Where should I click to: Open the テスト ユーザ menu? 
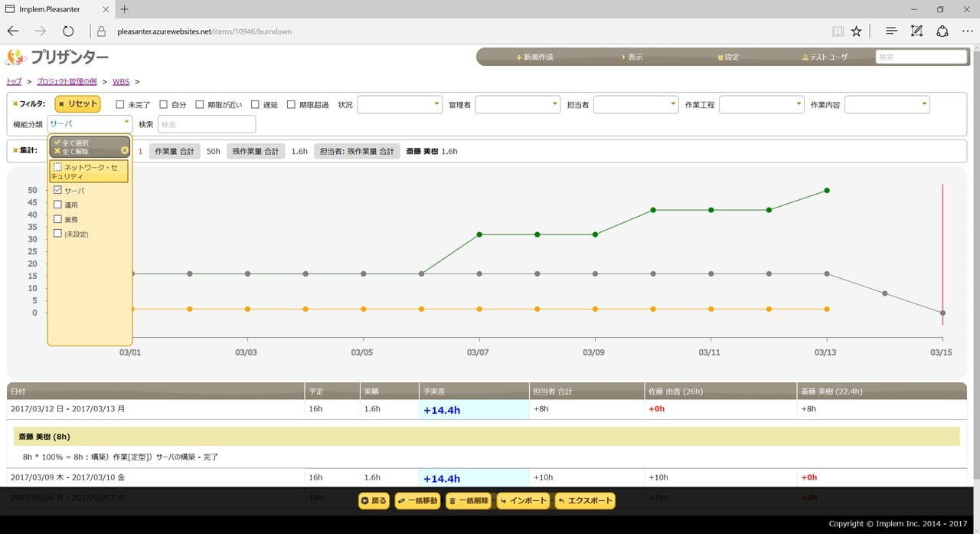tap(825, 57)
